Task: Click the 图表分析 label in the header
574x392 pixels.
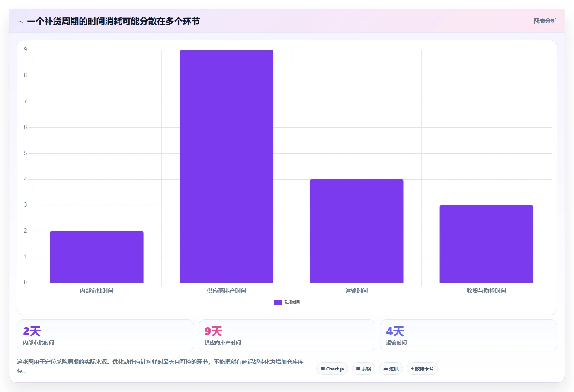Action: pyautogui.click(x=545, y=21)
